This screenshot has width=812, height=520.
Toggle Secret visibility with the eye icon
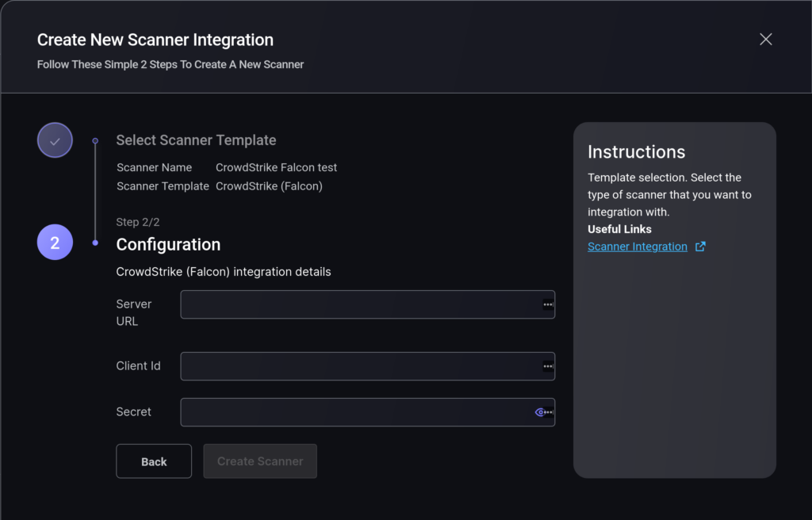(x=539, y=412)
